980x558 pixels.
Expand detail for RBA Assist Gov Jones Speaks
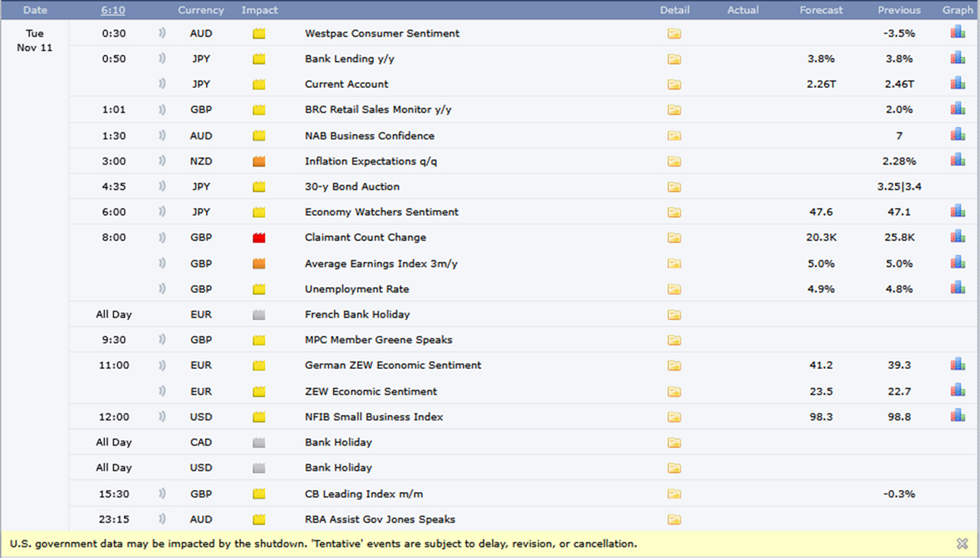point(674,520)
